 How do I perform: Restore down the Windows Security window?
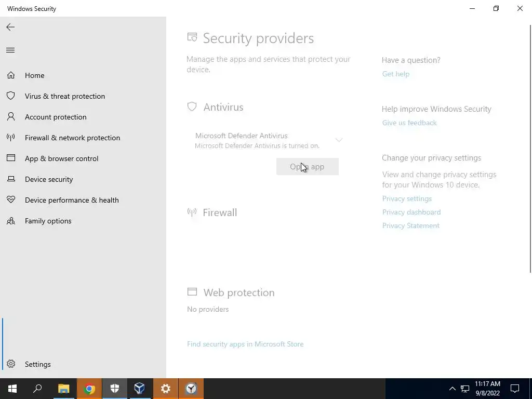[x=496, y=8]
